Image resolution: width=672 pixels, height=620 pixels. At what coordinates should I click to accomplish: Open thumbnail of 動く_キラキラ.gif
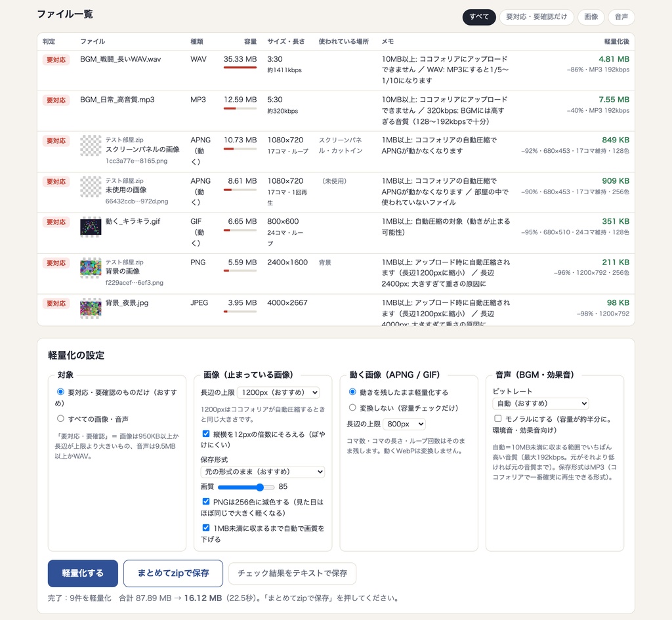point(91,226)
